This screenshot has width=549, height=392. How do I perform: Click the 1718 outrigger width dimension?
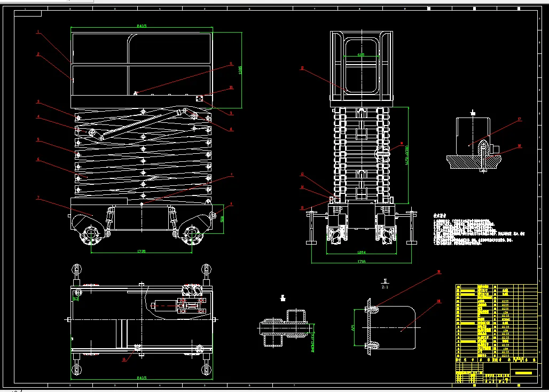362,261
